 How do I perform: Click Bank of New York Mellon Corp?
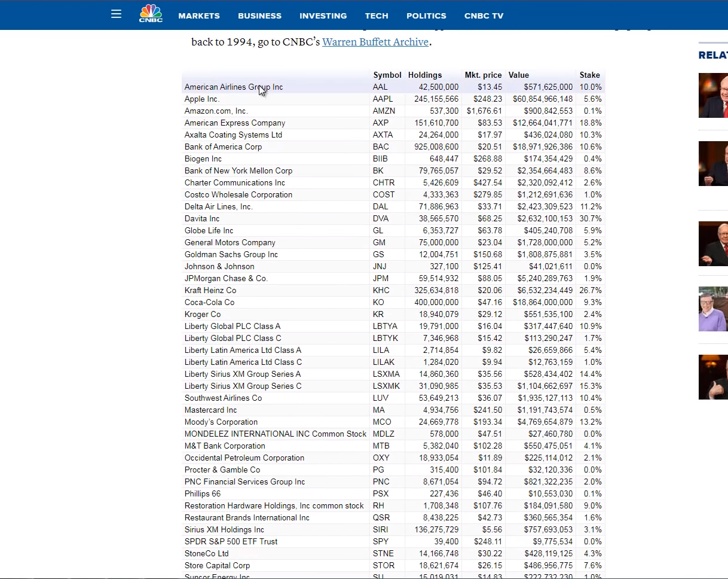point(238,170)
